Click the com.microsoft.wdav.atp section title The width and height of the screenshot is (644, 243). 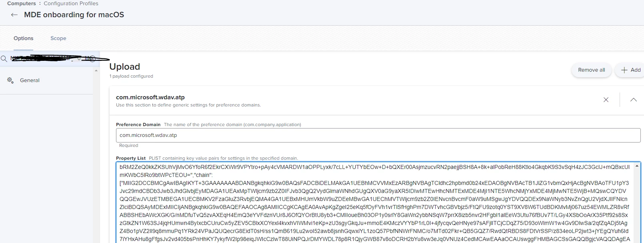click(x=150, y=97)
